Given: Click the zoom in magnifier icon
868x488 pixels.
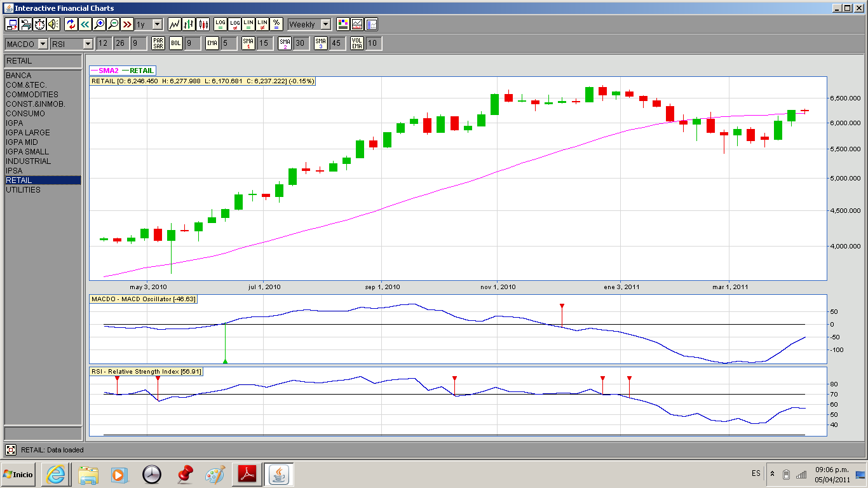Looking at the screenshot, I should [x=99, y=24].
